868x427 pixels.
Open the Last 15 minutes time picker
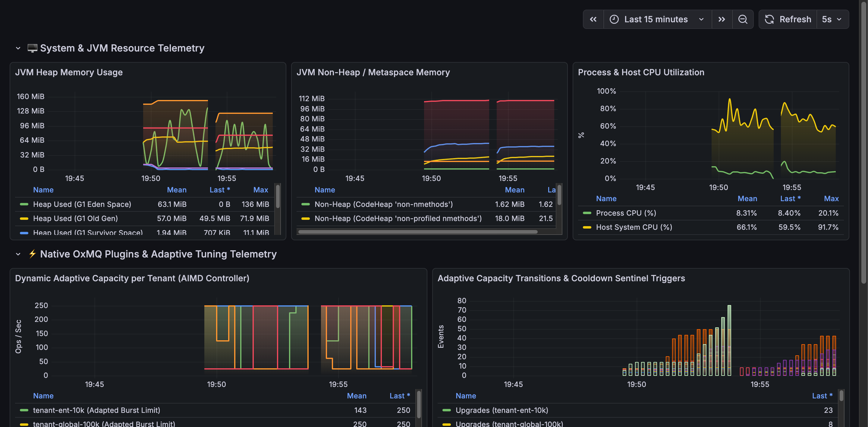coord(657,20)
